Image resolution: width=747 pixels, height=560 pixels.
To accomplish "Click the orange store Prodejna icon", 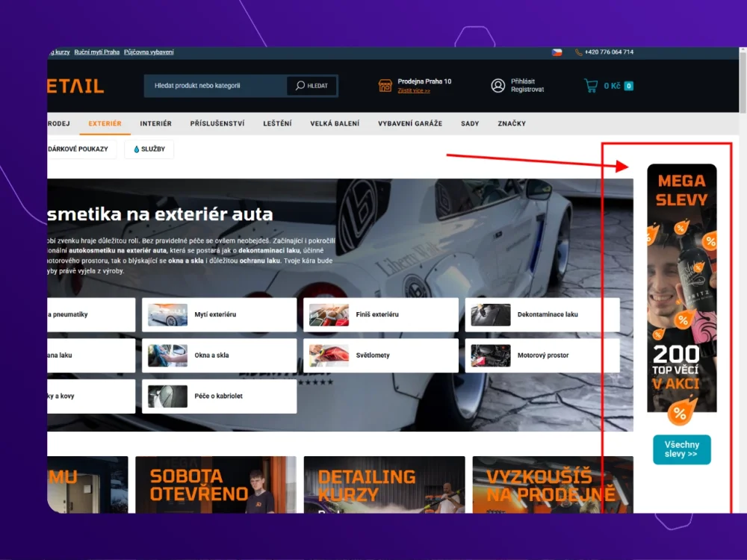I will click(385, 86).
